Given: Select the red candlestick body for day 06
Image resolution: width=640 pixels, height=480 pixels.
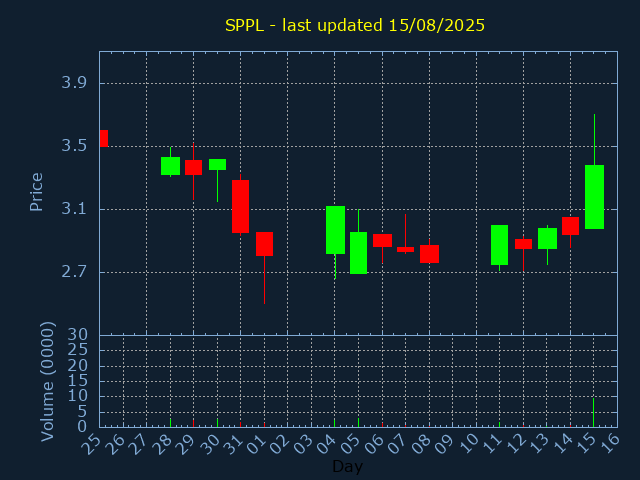Looking at the screenshot, I should click(x=382, y=240).
